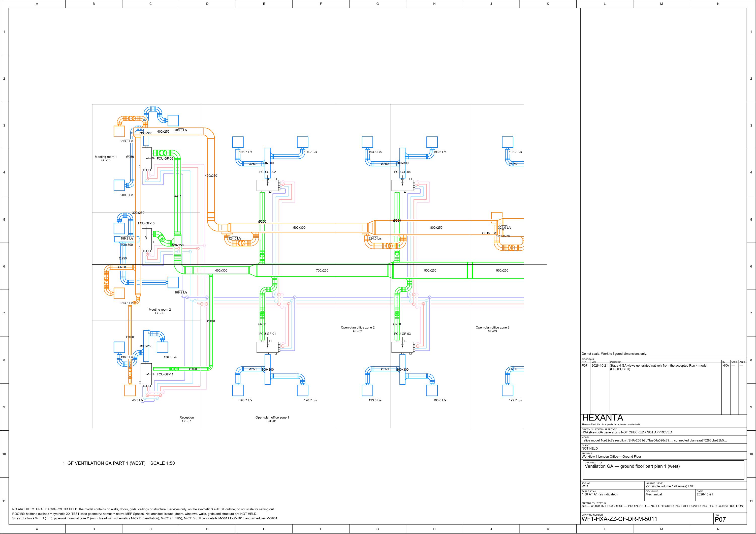Click the FCU-GF-01 label
The image size is (756, 534).
click(x=267, y=334)
